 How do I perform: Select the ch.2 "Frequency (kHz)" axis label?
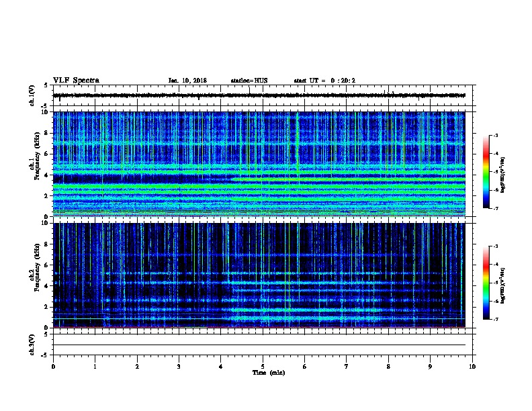37,267
